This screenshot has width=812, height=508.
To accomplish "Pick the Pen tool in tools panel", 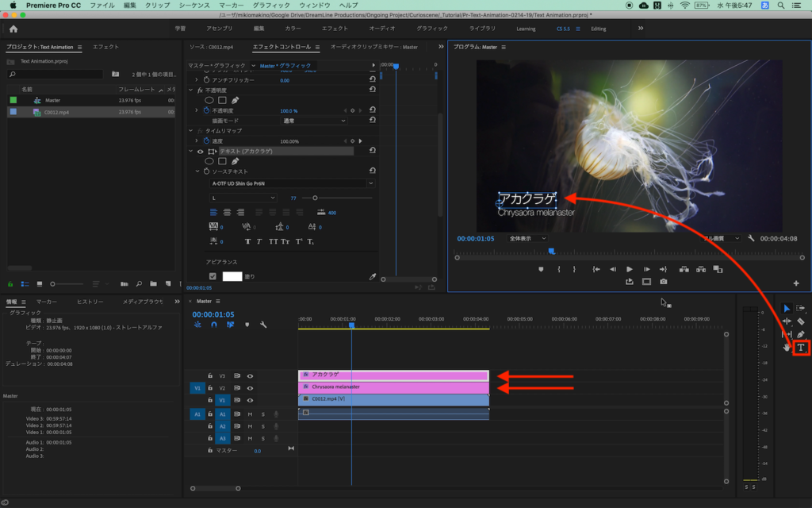I will point(801,334).
